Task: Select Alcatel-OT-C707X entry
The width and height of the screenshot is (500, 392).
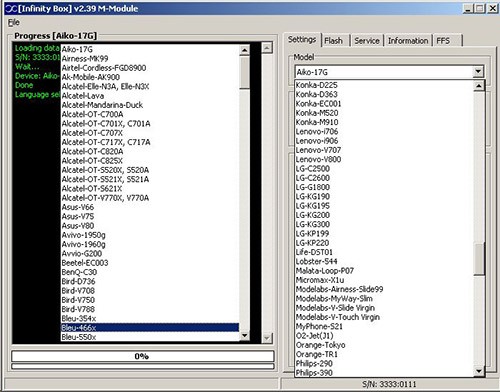Action: (150, 133)
